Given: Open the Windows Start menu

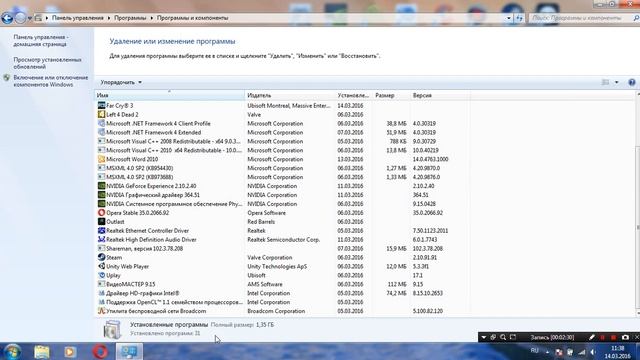Looking at the screenshot, I should (x=12, y=351).
